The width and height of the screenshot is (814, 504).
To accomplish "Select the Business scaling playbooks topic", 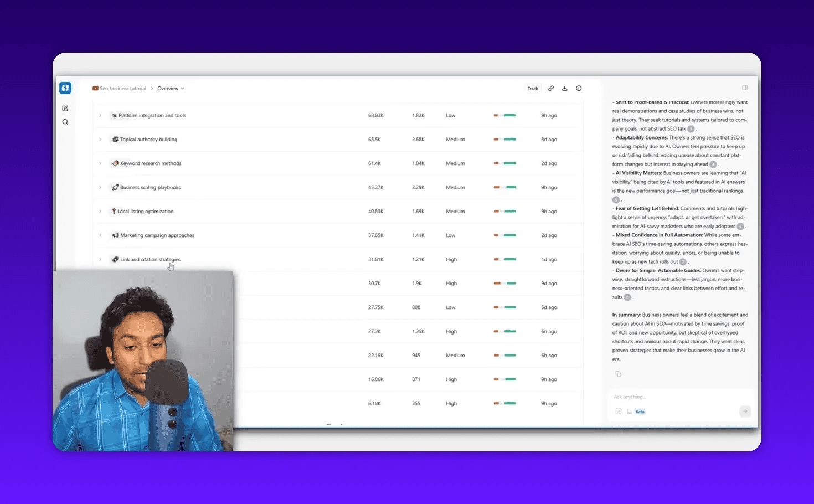I will click(150, 188).
